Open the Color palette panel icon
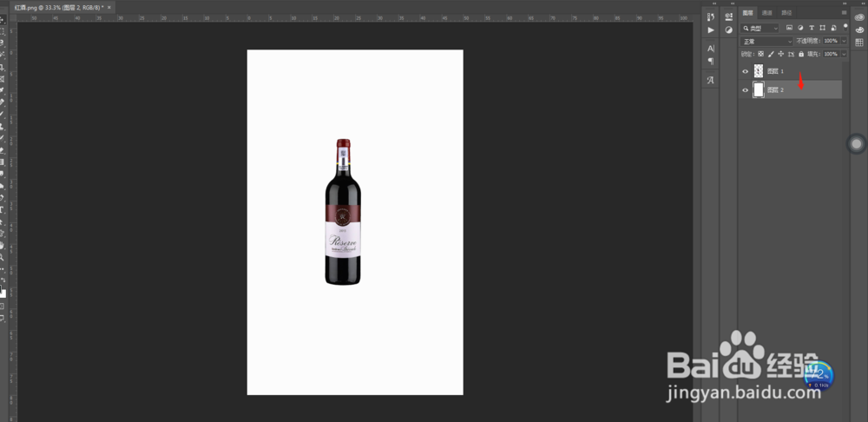The width and height of the screenshot is (868, 422). point(859,30)
